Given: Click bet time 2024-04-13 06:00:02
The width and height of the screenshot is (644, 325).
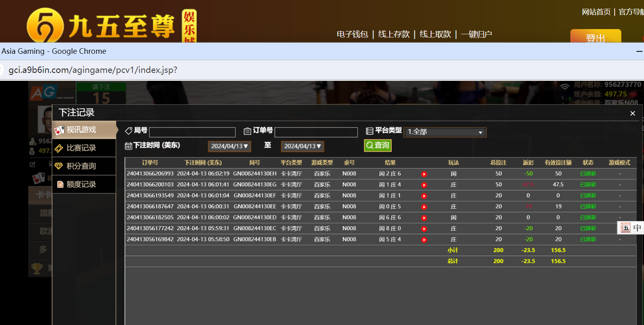Looking at the screenshot, I should pyautogui.click(x=203, y=217).
